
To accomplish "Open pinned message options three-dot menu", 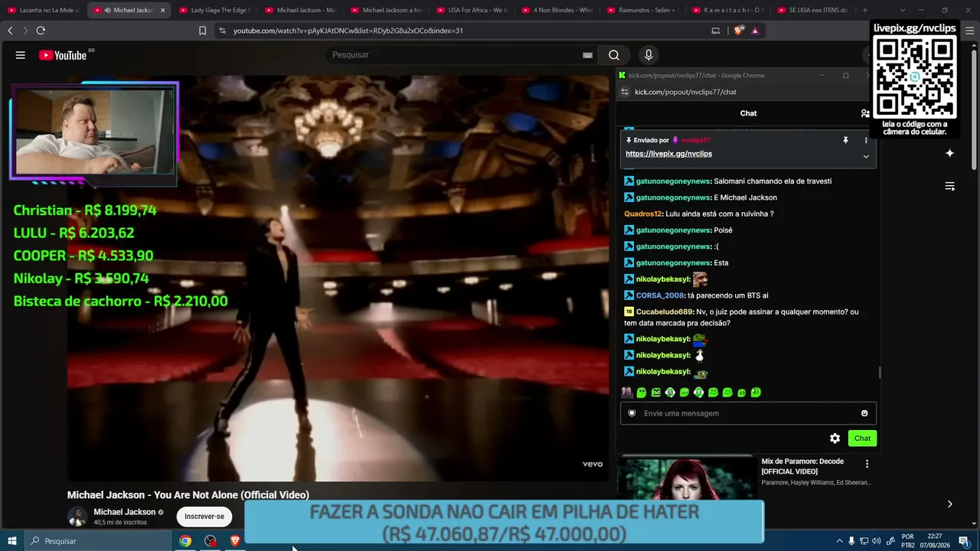I will (x=866, y=141).
